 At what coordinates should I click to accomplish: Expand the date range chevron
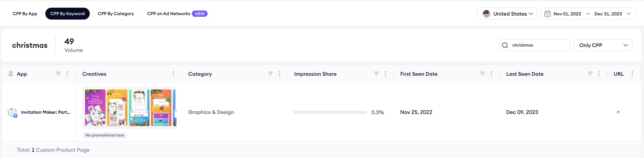click(x=628, y=14)
